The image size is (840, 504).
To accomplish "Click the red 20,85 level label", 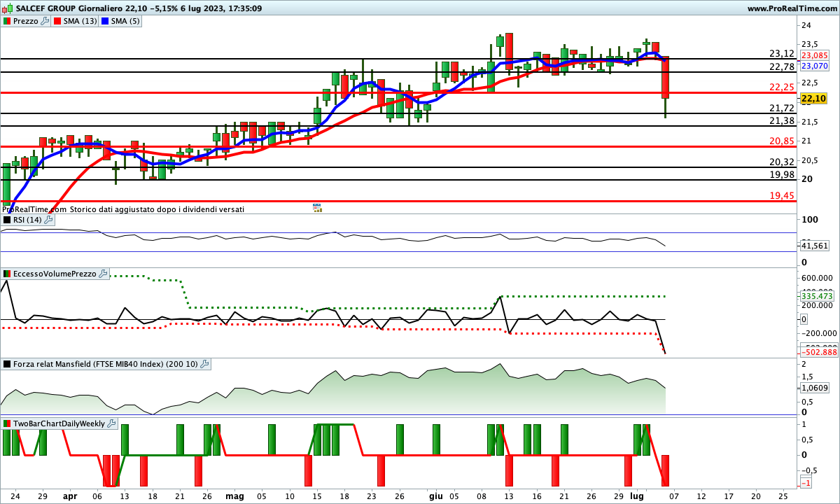I will tap(782, 141).
